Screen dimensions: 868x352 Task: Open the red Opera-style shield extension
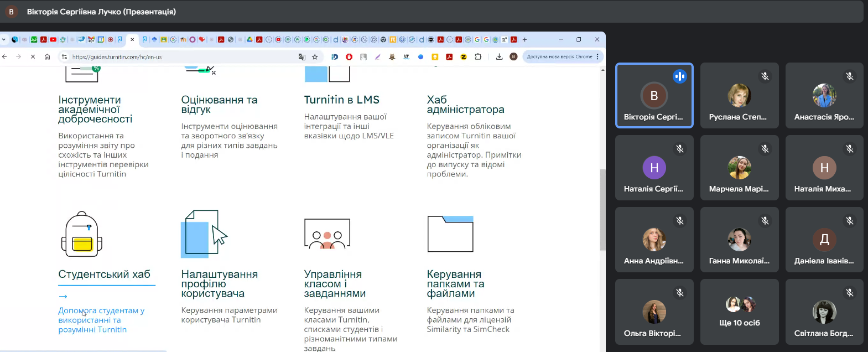[349, 56]
